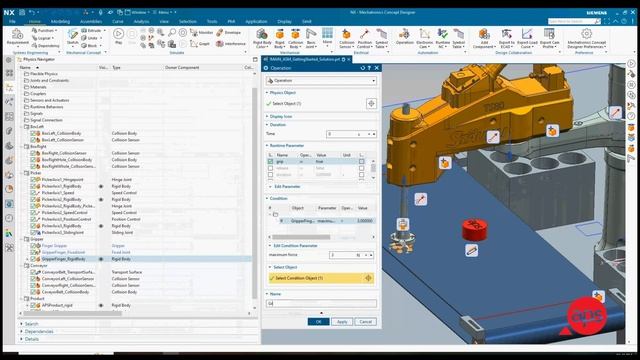Toggle checkbox for ConveyorBelt_CollisionBody
Image resolution: width=640 pixels, height=360 pixels.
click(x=33, y=292)
